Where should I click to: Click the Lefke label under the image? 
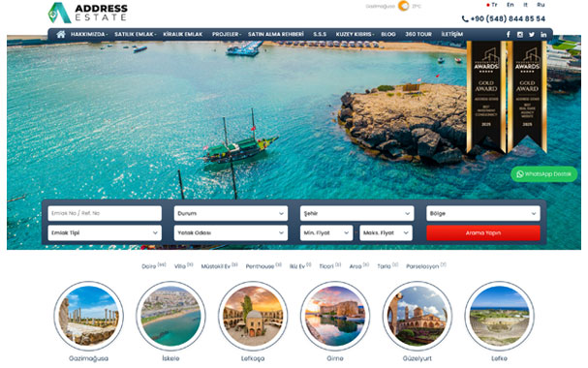(x=499, y=358)
